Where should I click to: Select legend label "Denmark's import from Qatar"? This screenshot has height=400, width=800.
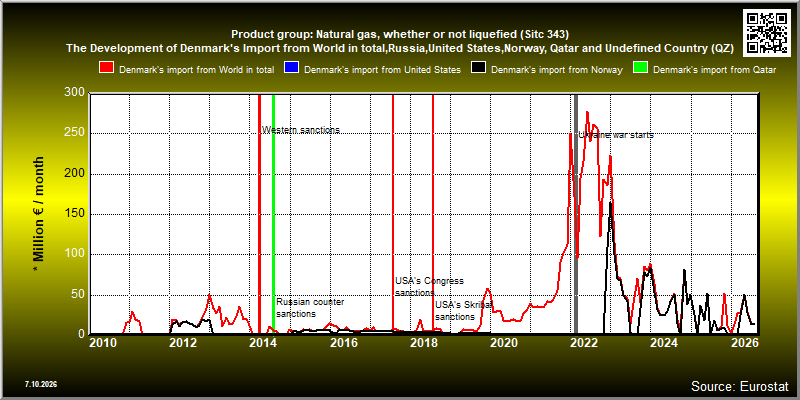pos(714,70)
